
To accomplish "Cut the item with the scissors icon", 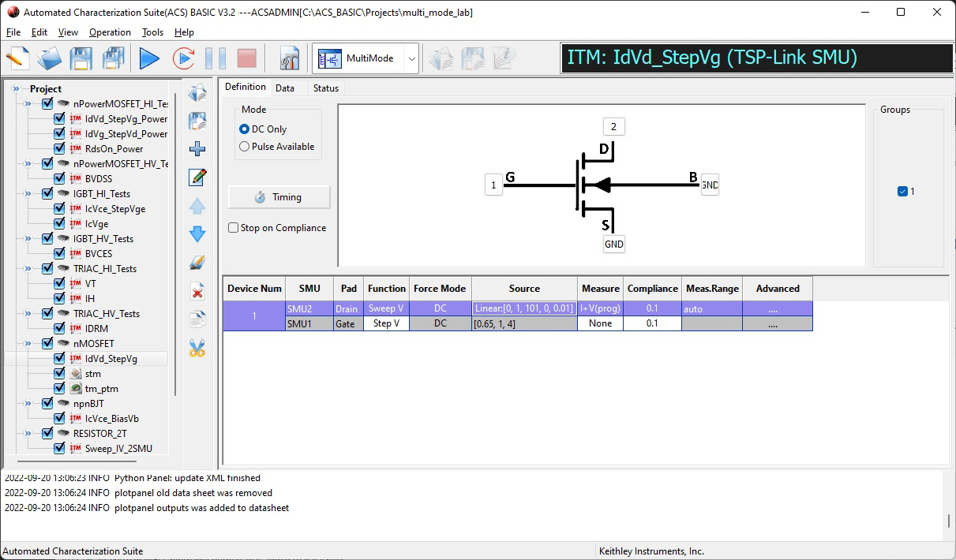I will (197, 348).
